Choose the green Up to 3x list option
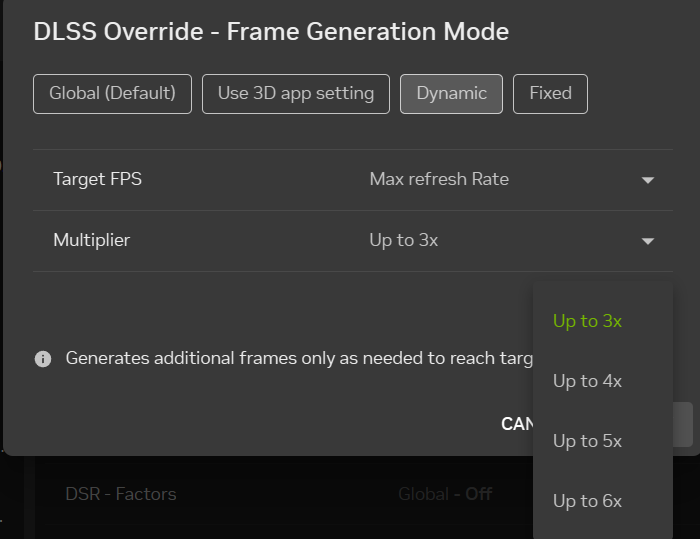 click(588, 321)
